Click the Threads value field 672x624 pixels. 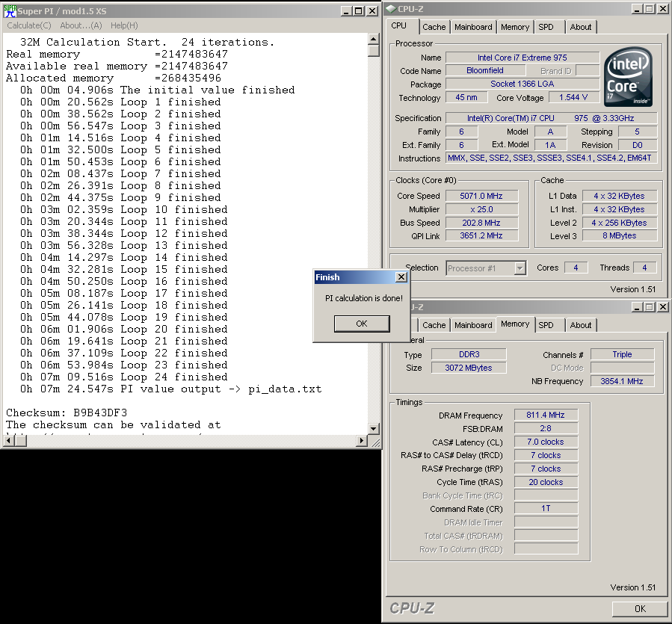coord(644,268)
